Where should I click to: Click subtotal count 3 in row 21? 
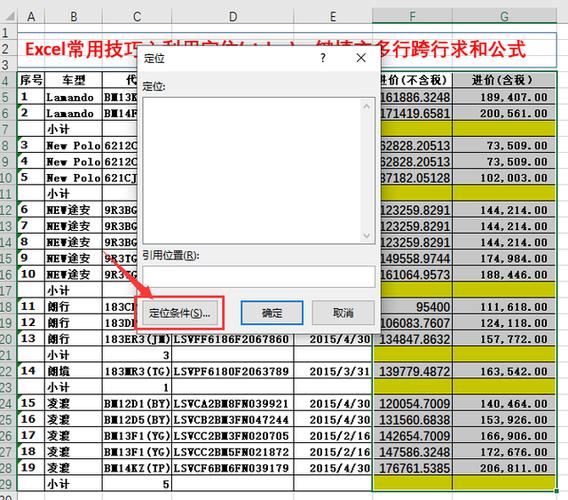tap(137, 355)
